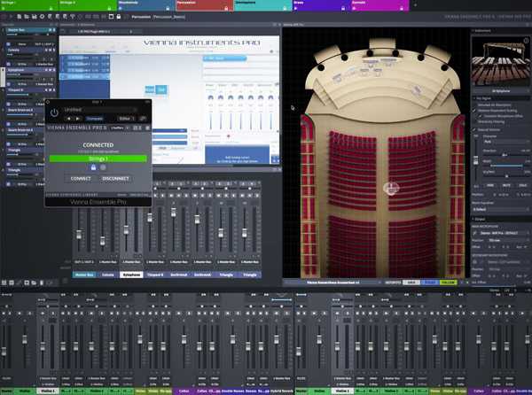Switch to the teal instance tab
Image resolution: width=532 pixels, height=395 pixels.
(263, 5)
